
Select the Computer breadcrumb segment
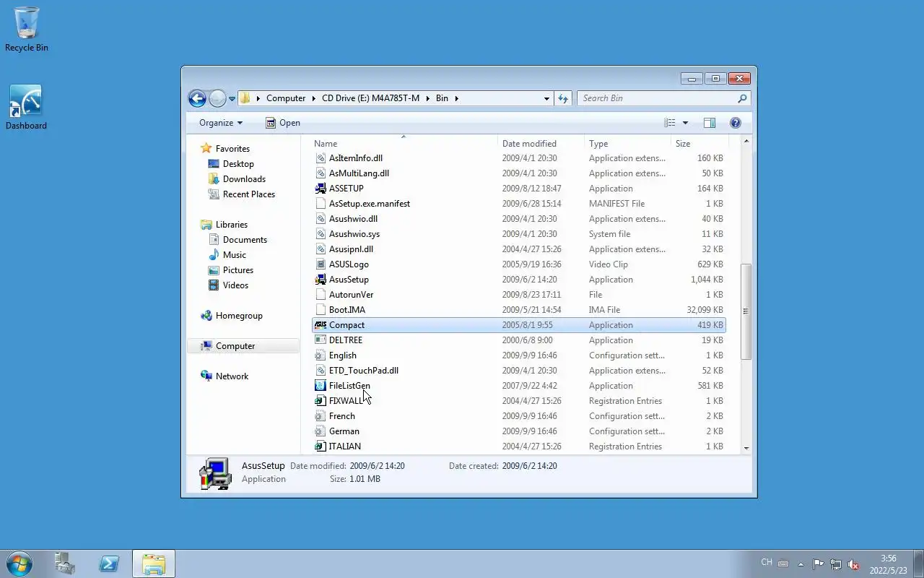point(286,98)
